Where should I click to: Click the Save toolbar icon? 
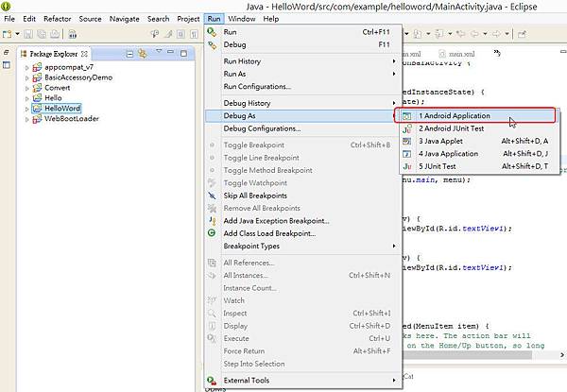[x=28, y=34]
